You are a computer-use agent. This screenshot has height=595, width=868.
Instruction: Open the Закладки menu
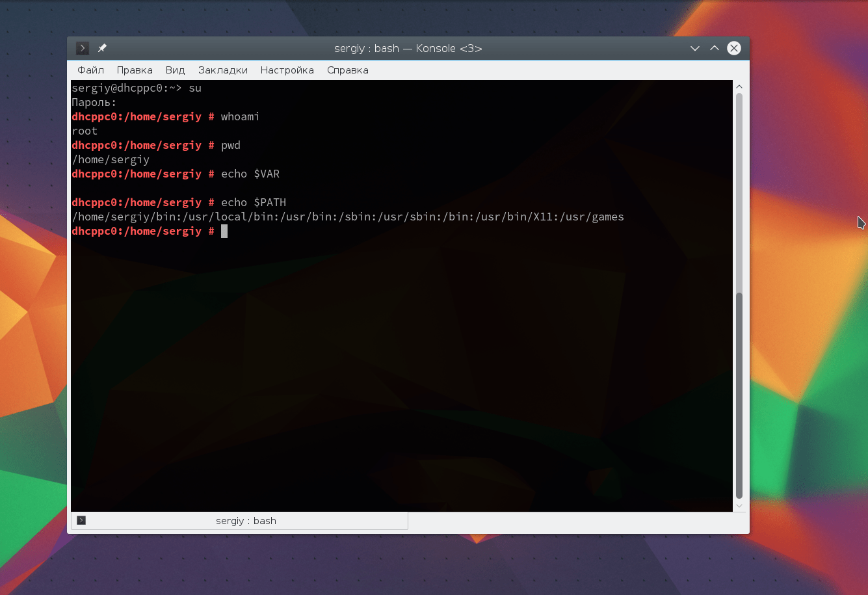pos(222,70)
